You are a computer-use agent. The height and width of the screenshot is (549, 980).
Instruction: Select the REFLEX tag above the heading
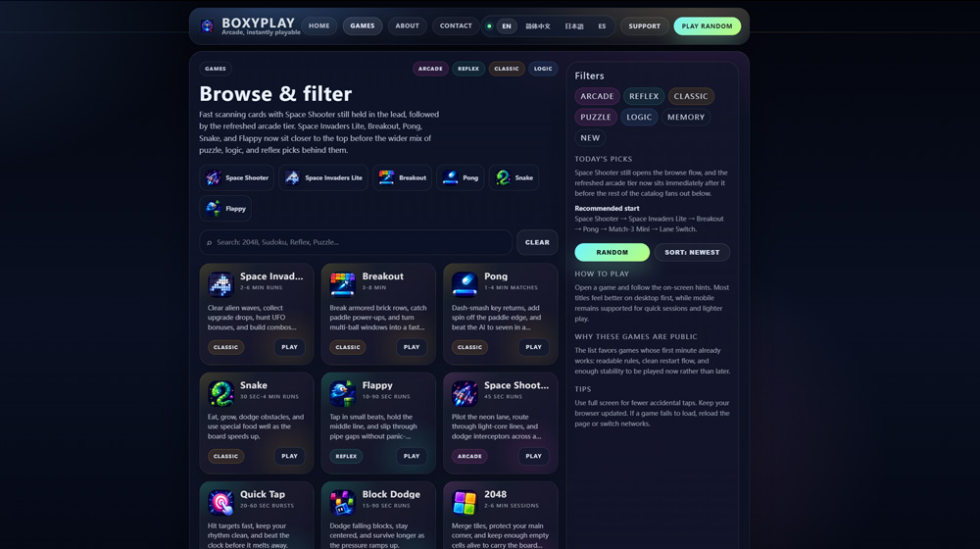pos(468,69)
